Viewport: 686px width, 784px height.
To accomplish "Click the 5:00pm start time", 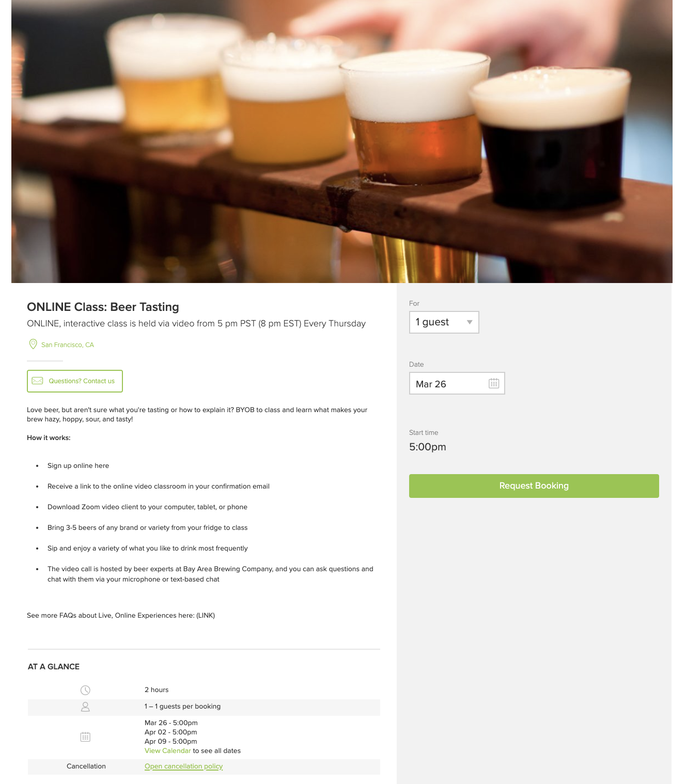I will click(x=428, y=447).
